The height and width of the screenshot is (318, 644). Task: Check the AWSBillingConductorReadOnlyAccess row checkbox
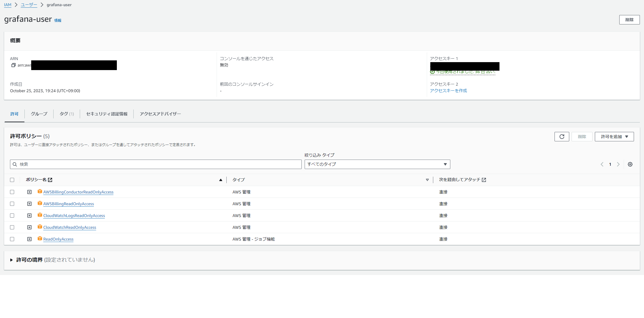coord(12,192)
